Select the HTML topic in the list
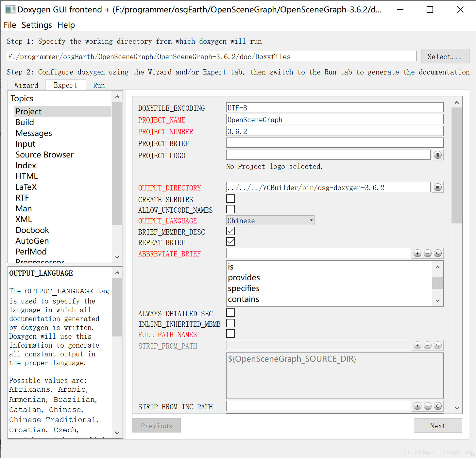This screenshot has width=476, height=458. tap(26, 176)
